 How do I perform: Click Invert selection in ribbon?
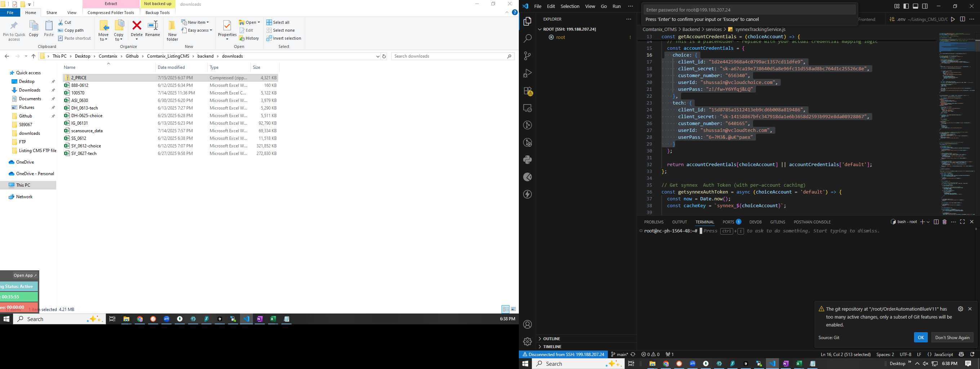[284, 39]
